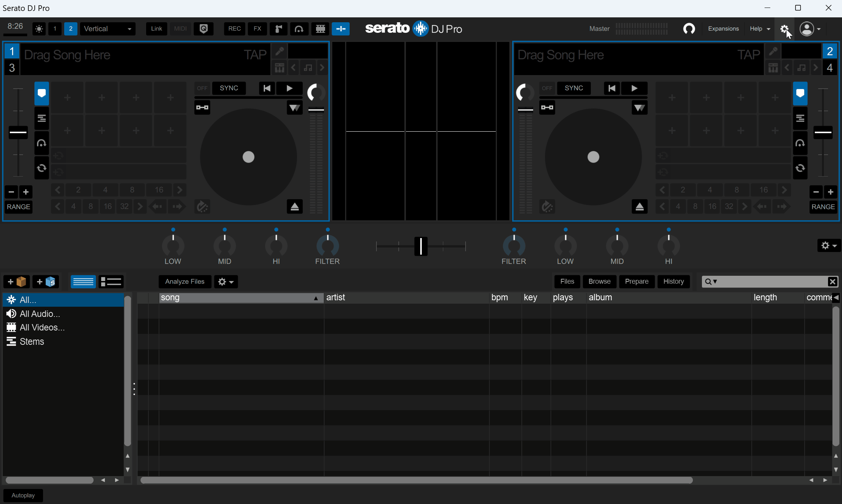Open the Setup gear icon in top bar

[784, 29]
